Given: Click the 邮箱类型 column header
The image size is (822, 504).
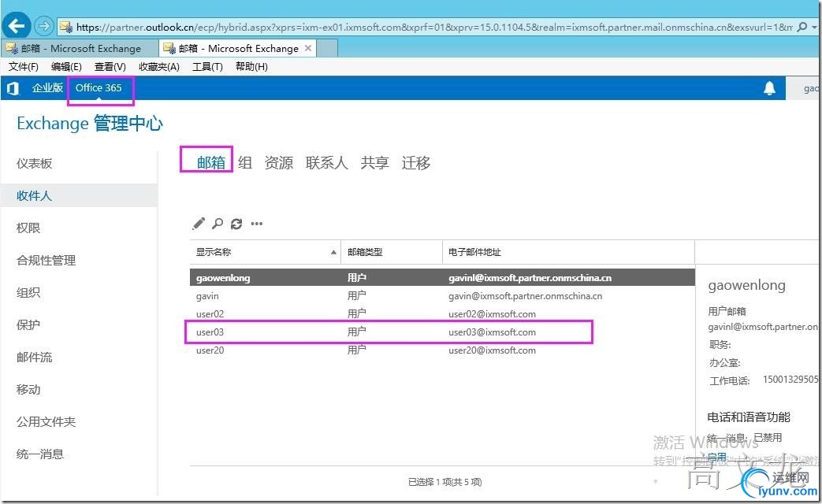Looking at the screenshot, I should [x=392, y=252].
